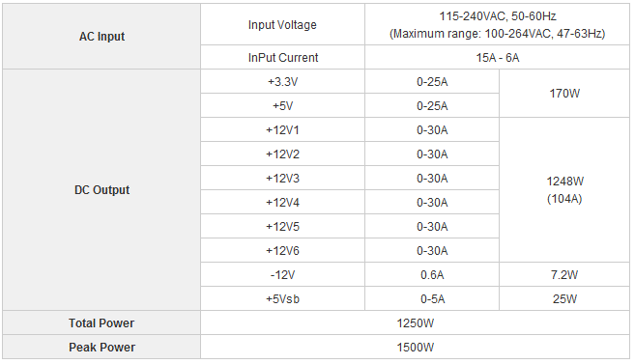Select the 0-5A current cell
This screenshot has width=635, height=364.
[x=432, y=299]
